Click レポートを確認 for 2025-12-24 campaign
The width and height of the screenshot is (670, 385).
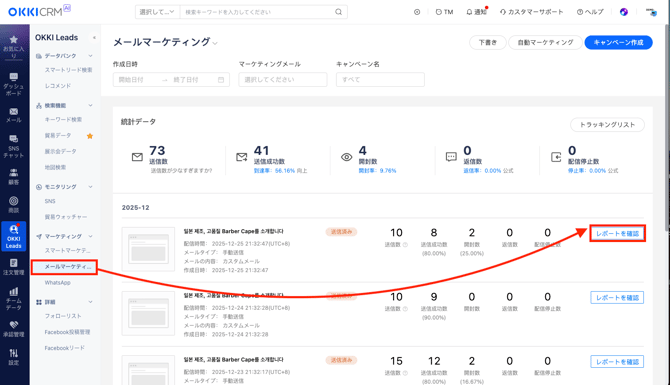click(x=617, y=297)
